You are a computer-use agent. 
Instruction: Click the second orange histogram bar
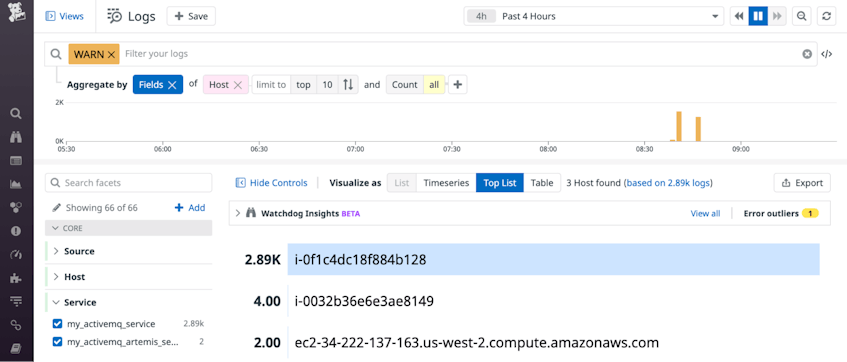tap(698, 129)
